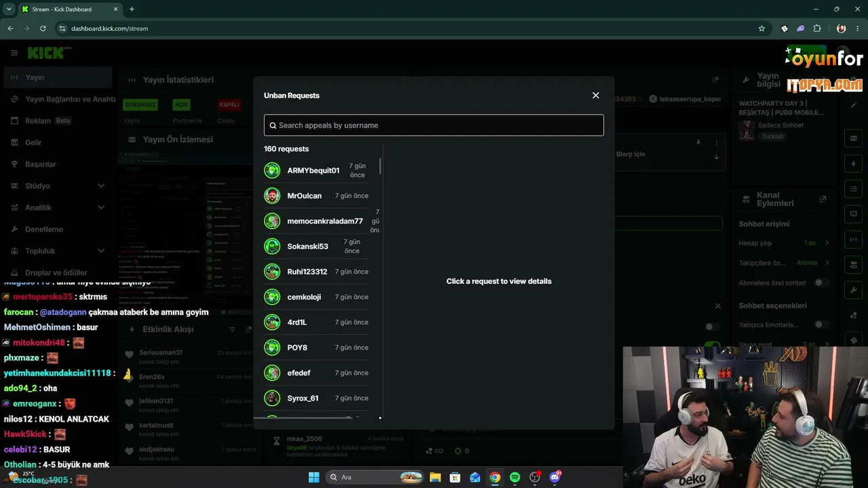The height and width of the screenshot is (488, 868).
Task: Open Ruhi123312 unban request
Action: click(x=317, y=272)
